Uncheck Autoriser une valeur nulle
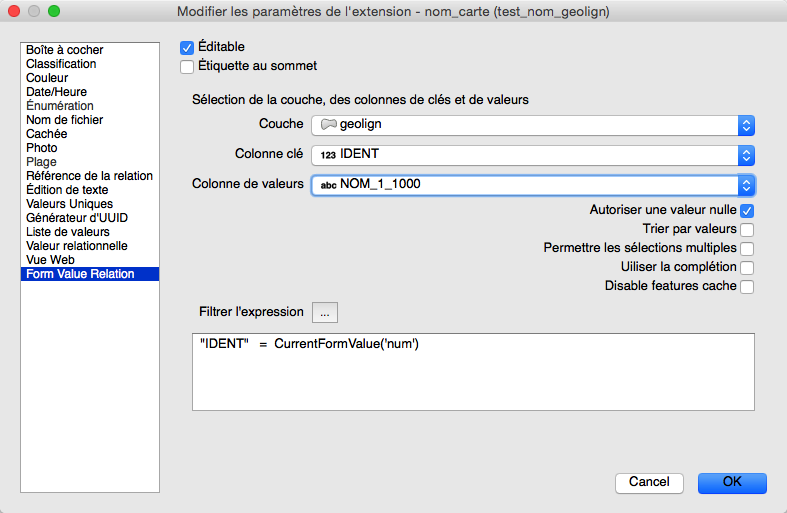This screenshot has height=513, width=787. coord(746,211)
